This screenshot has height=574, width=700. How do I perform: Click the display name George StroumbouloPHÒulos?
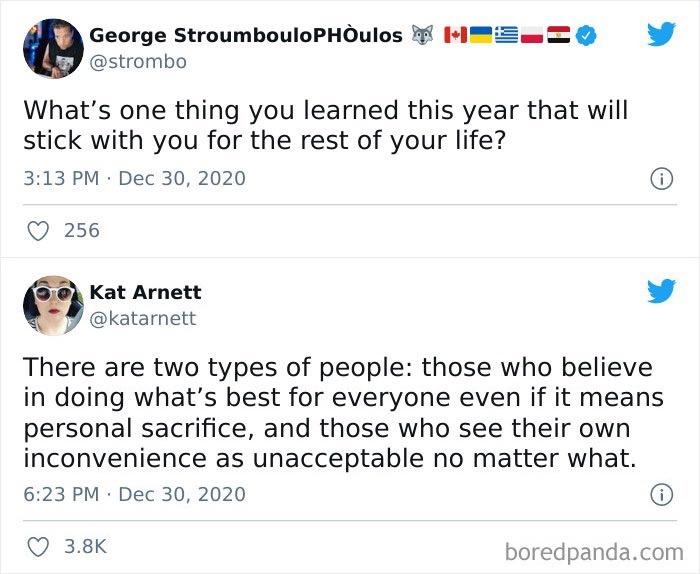click(x=246, y=36)
